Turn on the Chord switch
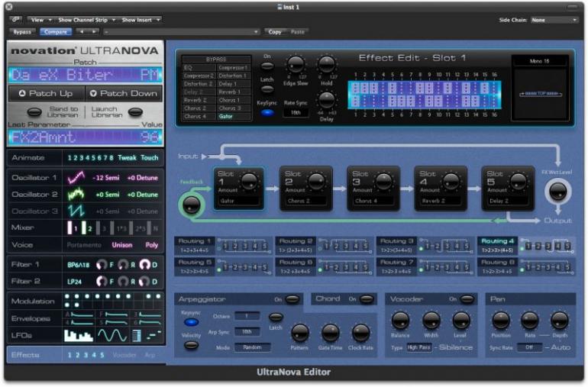The image size is (588, 387). [x=367, y=299]
